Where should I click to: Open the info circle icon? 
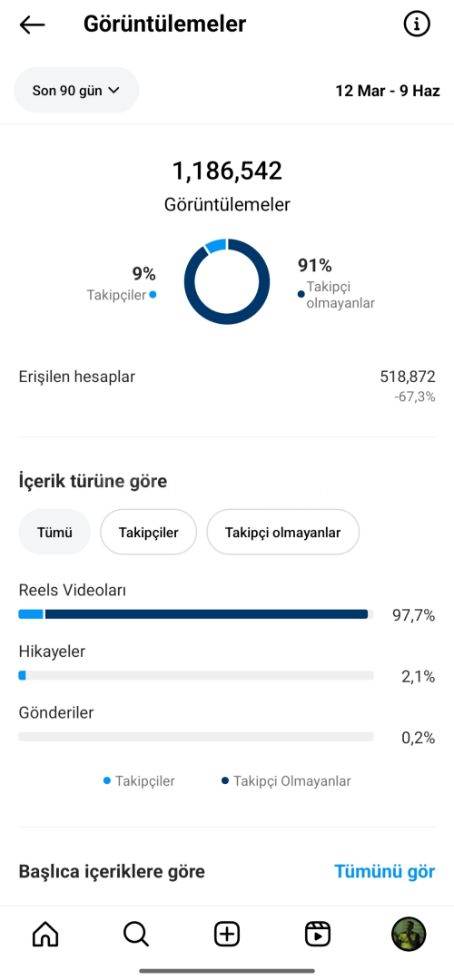pos(417,24)
